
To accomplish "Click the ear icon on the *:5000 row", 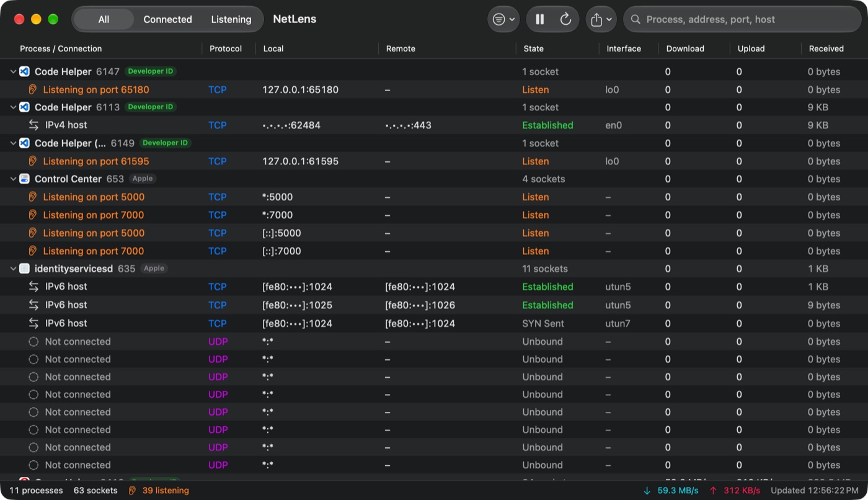I will point(33,197).
